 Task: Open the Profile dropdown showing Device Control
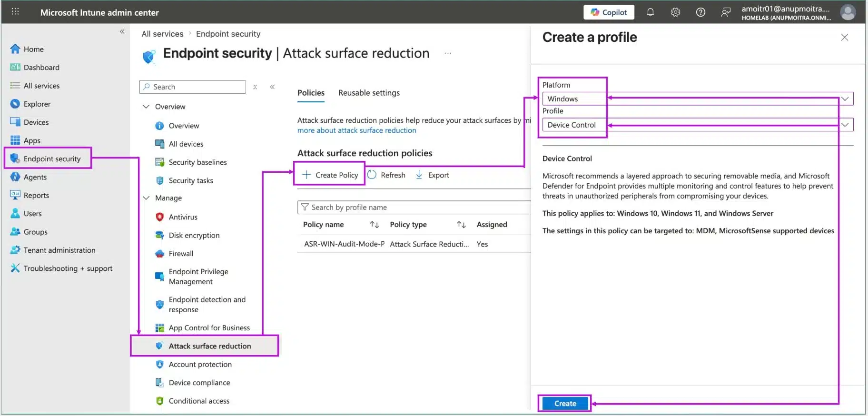pyautogui.click(x=698, y=125)
